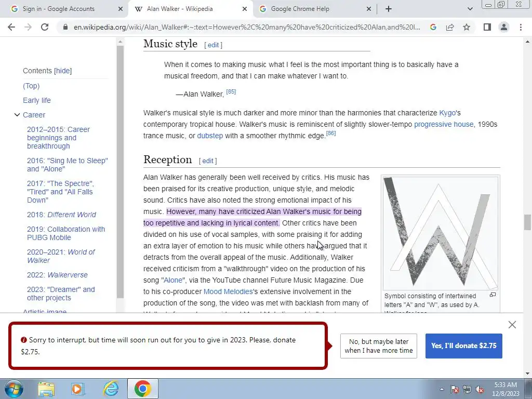Go to 2022: Walkerverse section

(57, 275)
